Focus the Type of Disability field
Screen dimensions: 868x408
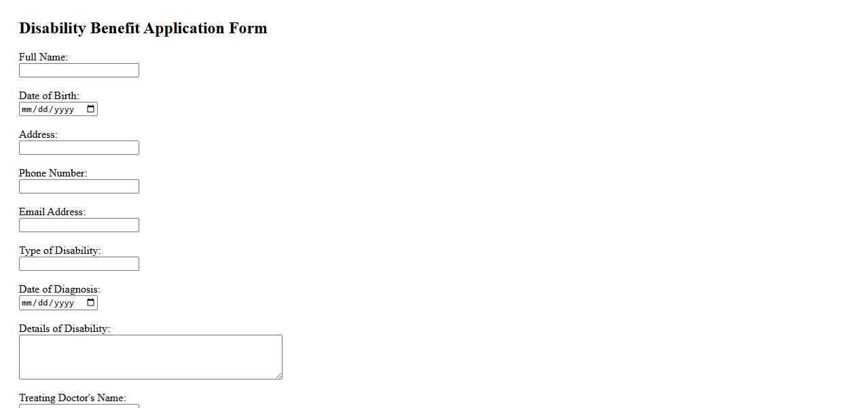(x=79, y=264)
